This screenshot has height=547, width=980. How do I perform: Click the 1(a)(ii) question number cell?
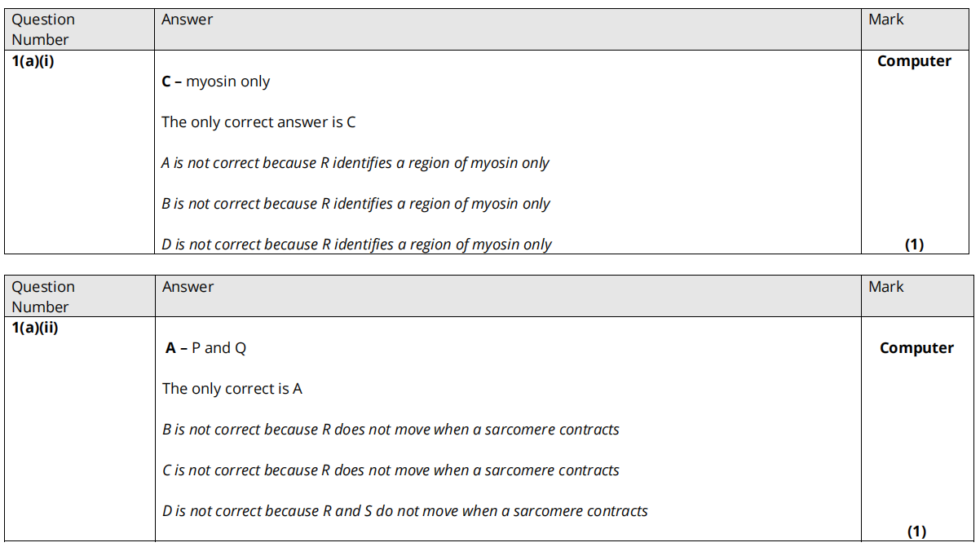pos(35,329)
